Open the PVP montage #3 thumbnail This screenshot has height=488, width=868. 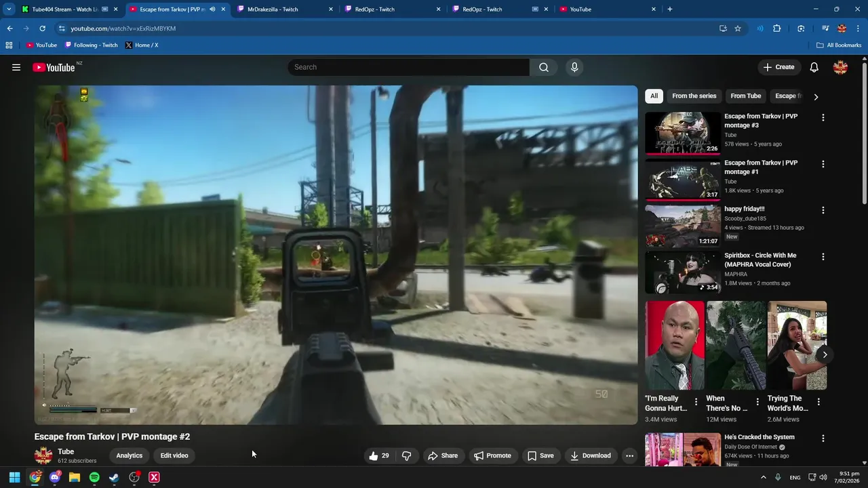click(x=683, y=134)
